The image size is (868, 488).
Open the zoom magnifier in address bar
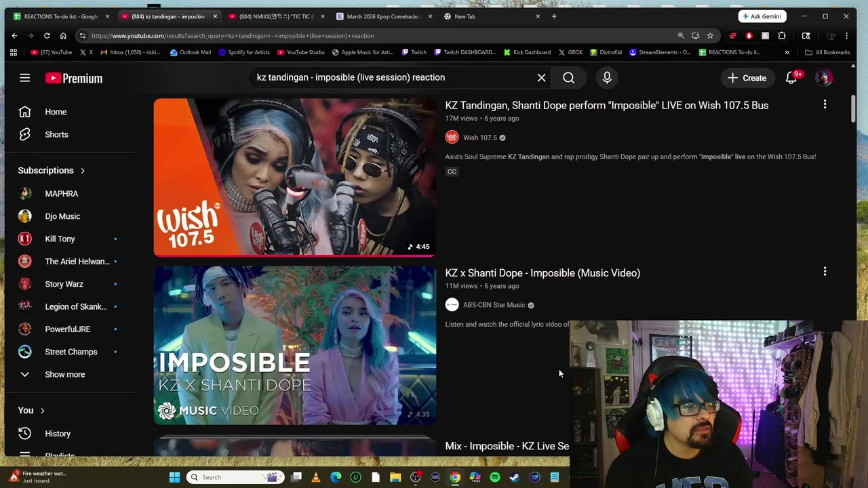[x=681, y=35]
